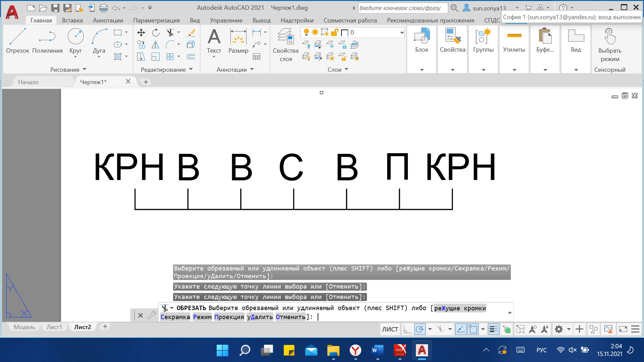The height and width of the screenshot is (362, 644).
Task: Click the Move tool icon
Action: click(141, 33)
